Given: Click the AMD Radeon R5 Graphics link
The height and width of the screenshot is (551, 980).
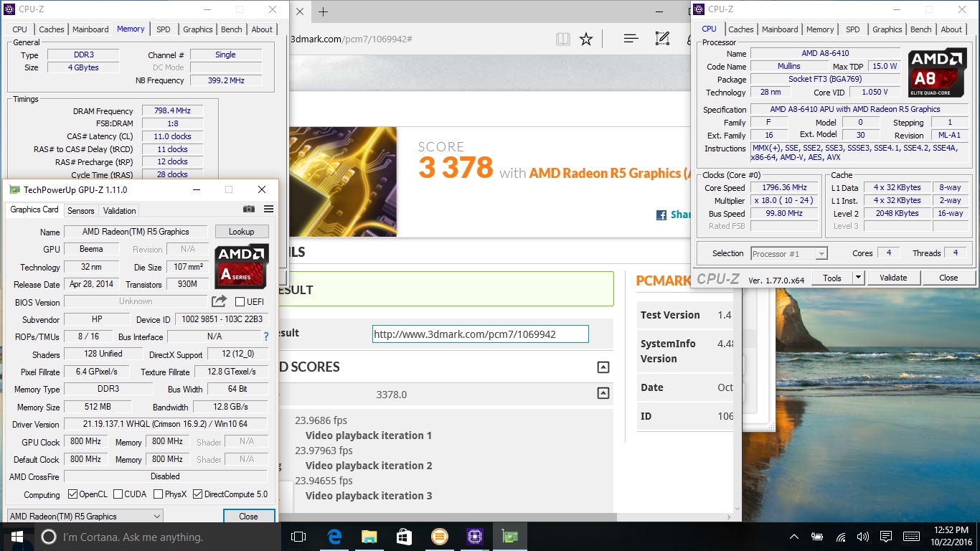Looking at the screenshot, I should 610,173.
